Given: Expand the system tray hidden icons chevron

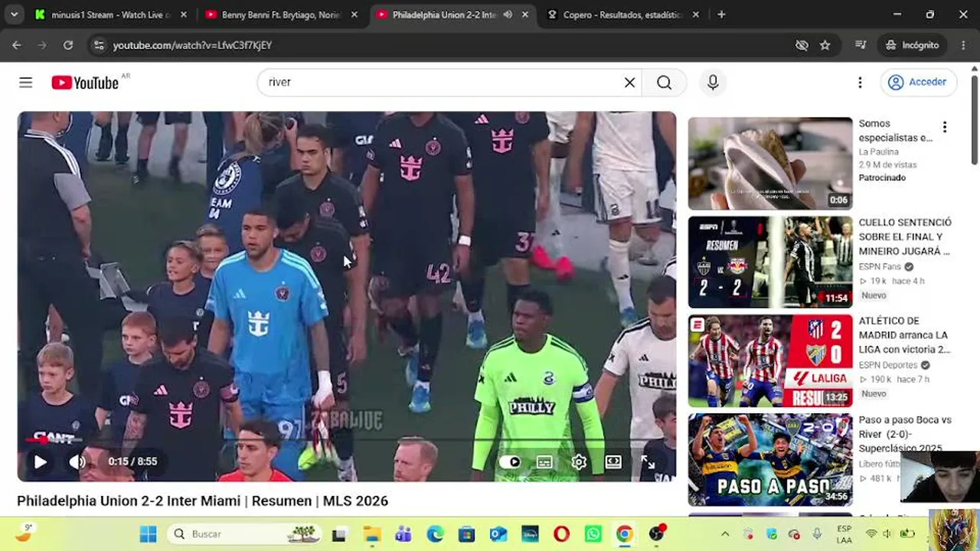Looking at the screenshot, I should (x=725, y=534).
